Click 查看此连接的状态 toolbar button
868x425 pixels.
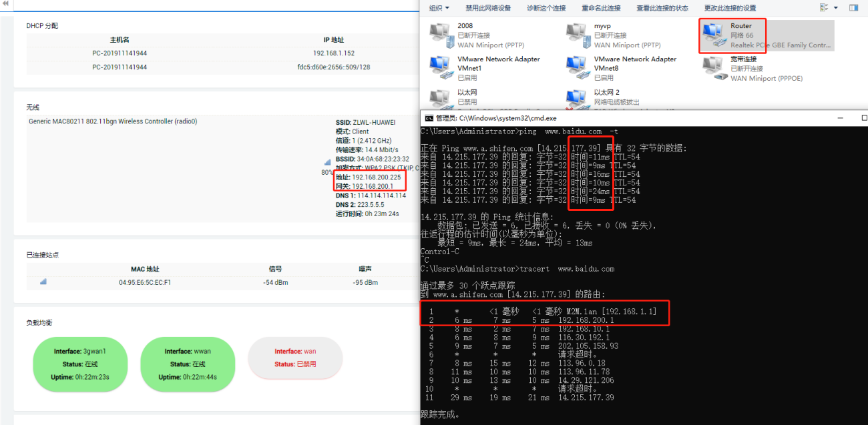(662, 8)
